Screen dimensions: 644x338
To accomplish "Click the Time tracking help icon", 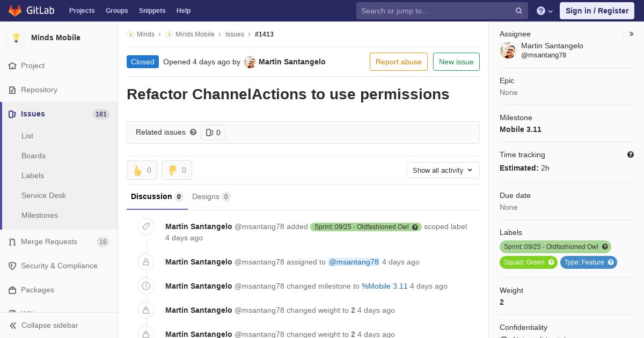I will 631,155.
